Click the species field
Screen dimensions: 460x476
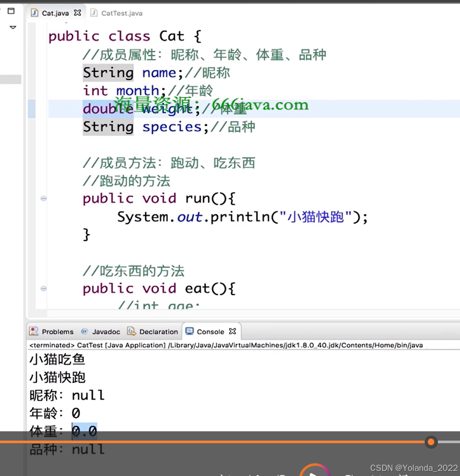pyautogui.click(x=172, y=127)
